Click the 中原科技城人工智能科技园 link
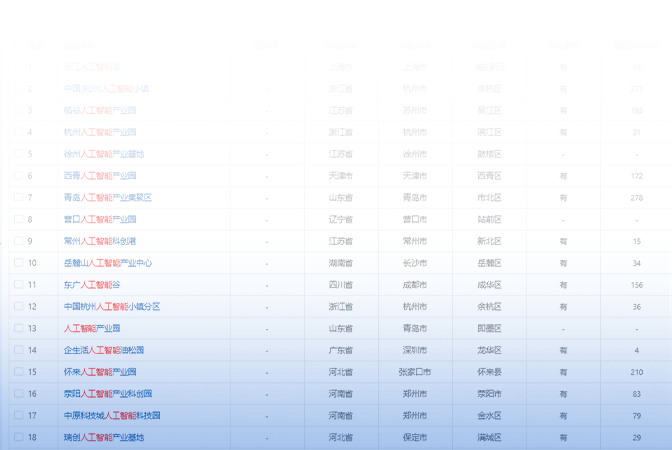672x450 pixels. 112,416
